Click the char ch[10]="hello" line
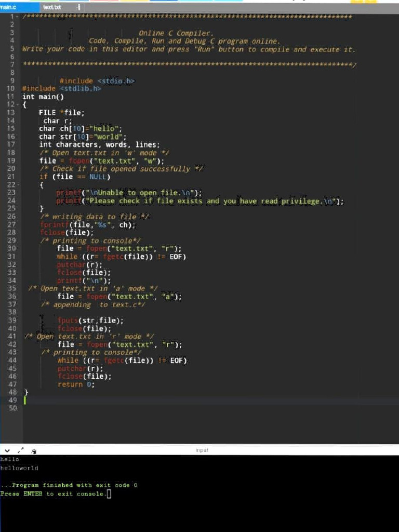Viewport: 399px width, 532px height. tap(81, 129)
